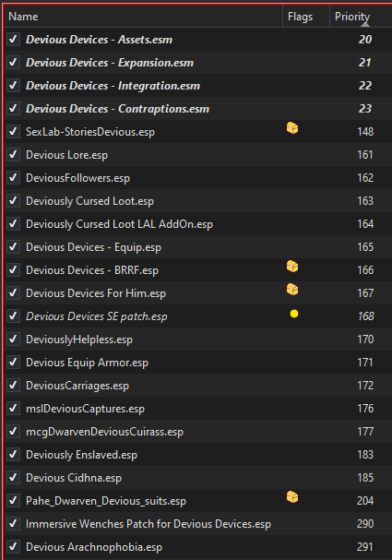Toggle checkbox for Devious Equip Armor.esp
The height and width of the screenshot is (560, 392).
coord(13,363)
